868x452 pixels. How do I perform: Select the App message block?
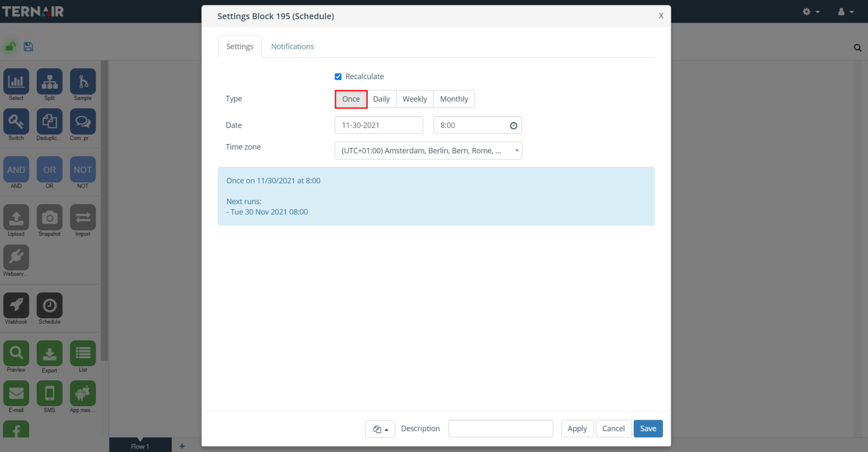[x=83, y=394]
